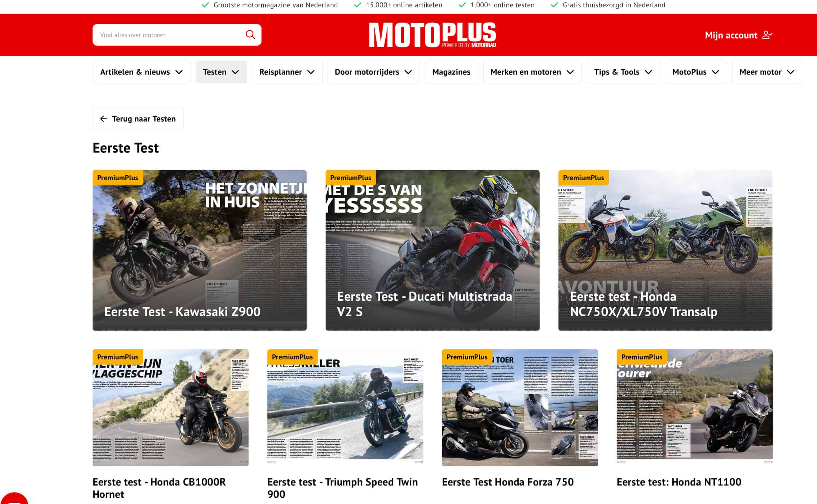817x504 pixels.
Task: Open the red chat bubble widget
Action: (14, 498)
